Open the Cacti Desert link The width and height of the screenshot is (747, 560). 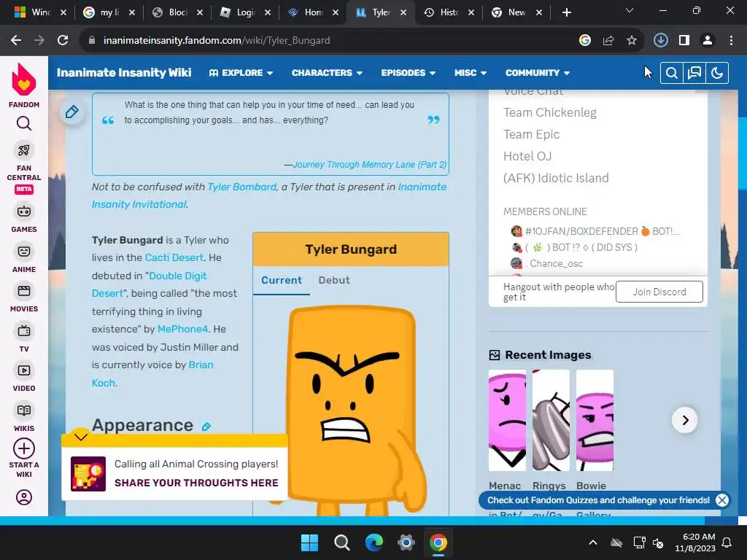174,257
